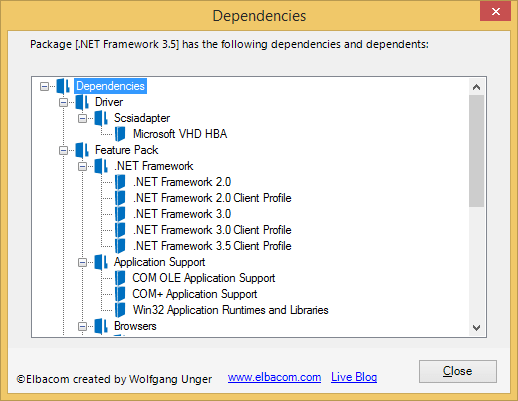
Task: Select COM+ Application Support item
Action: click(195, 294)
